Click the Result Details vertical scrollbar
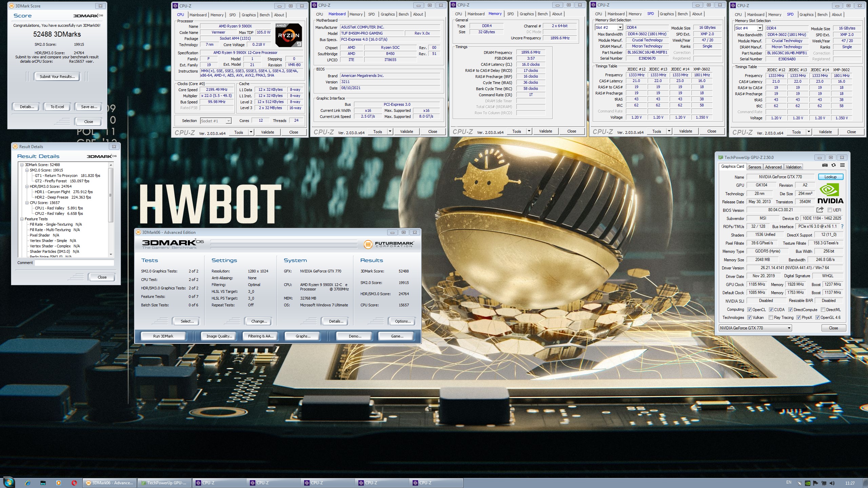Screen dimensions: 868x488 tap(111, 209)
